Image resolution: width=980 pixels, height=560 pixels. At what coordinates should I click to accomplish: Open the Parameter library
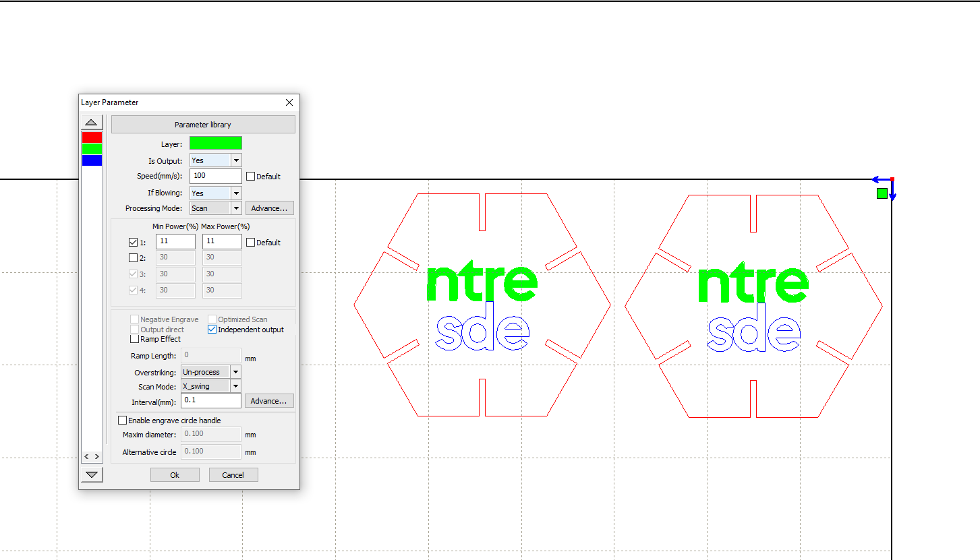tap(203, 125)
